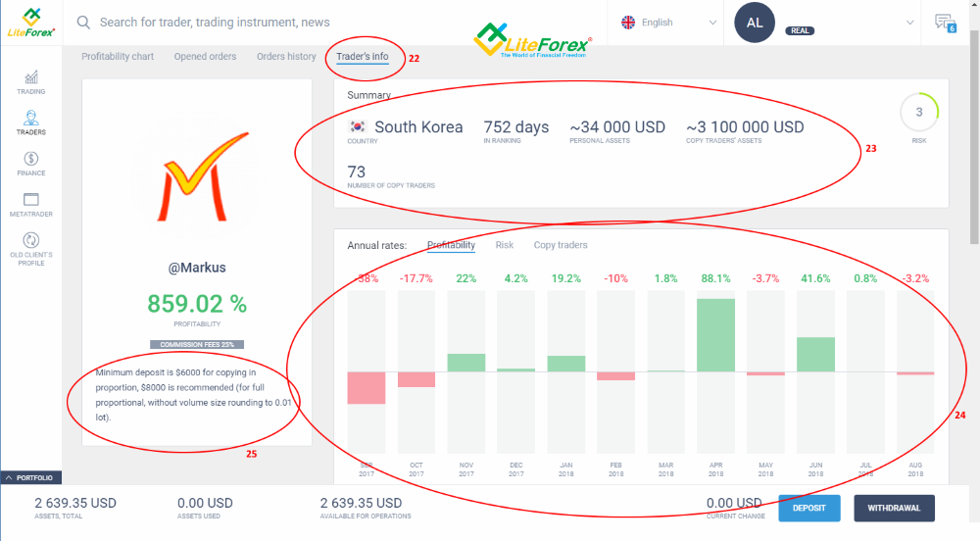Viewport: 980px width, 541px height.
Task: Click the 859.02 % profitability value
Action: click(x=197, y=304)
